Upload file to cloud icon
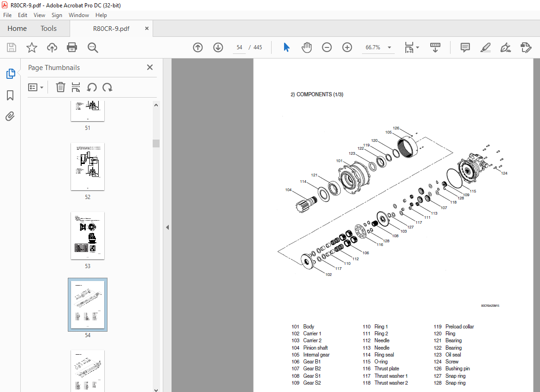 click(x=52, y=47)
